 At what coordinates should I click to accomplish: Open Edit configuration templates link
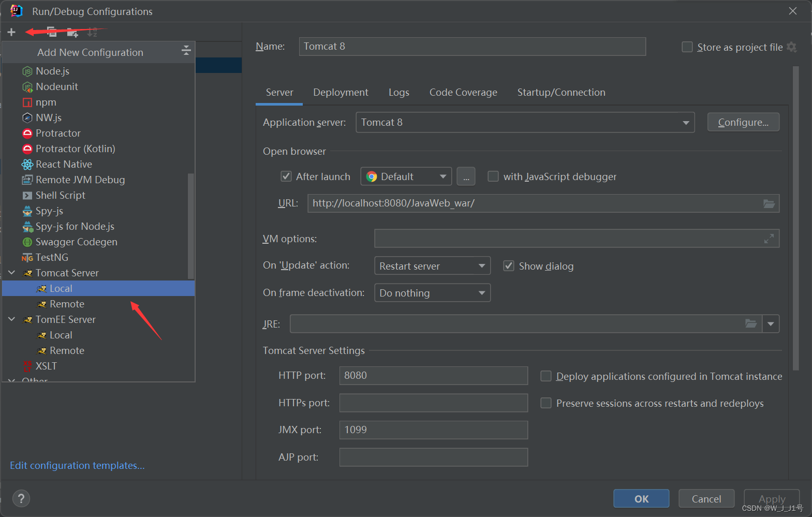(77, 466)
